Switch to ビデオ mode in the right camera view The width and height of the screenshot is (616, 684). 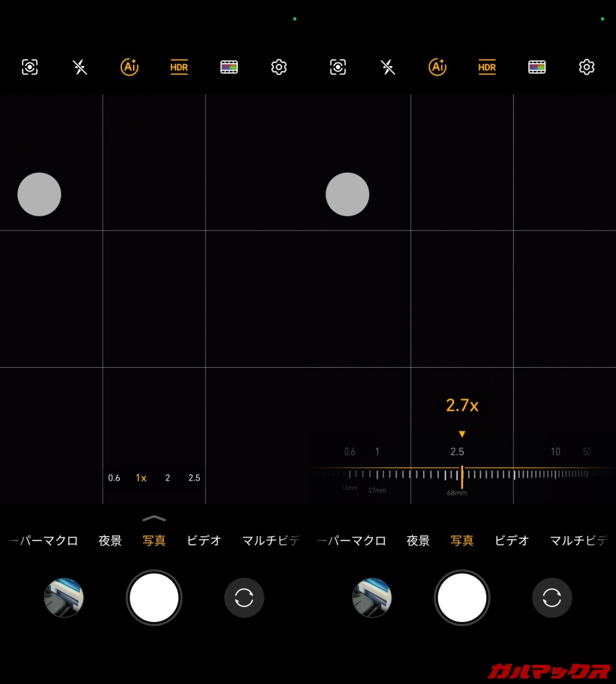511,541
